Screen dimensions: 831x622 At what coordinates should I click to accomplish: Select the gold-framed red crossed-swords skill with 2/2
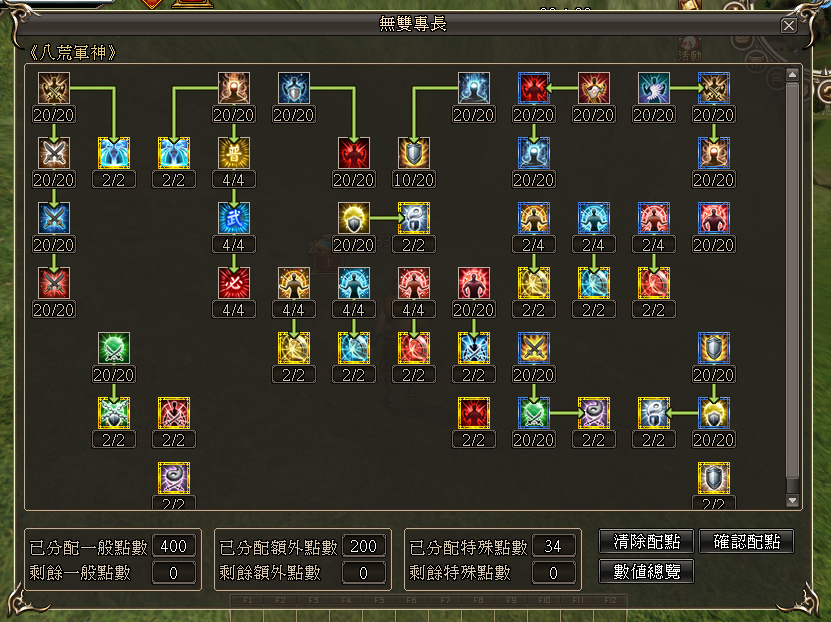pyautogui.click(x=173, y=412)
